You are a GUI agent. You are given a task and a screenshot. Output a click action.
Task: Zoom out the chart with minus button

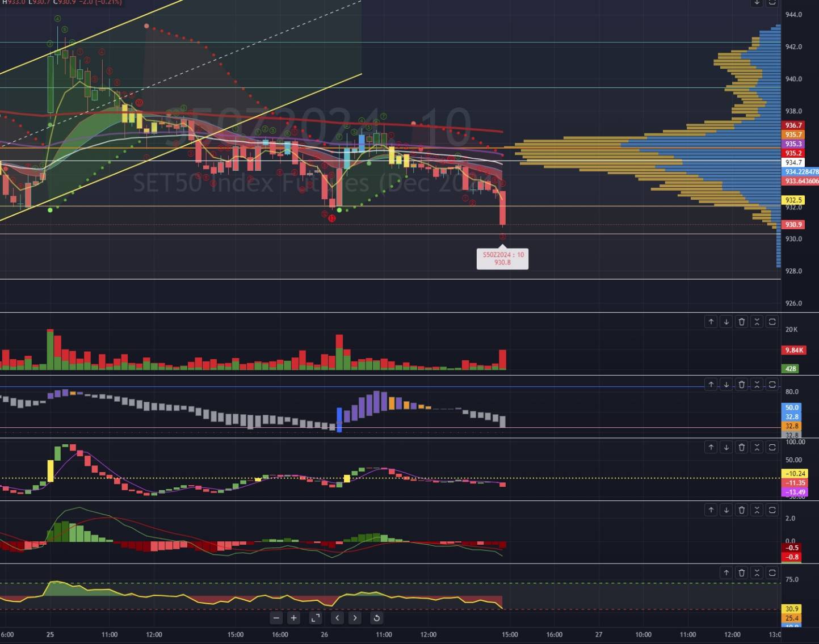(x=276, y=618)
